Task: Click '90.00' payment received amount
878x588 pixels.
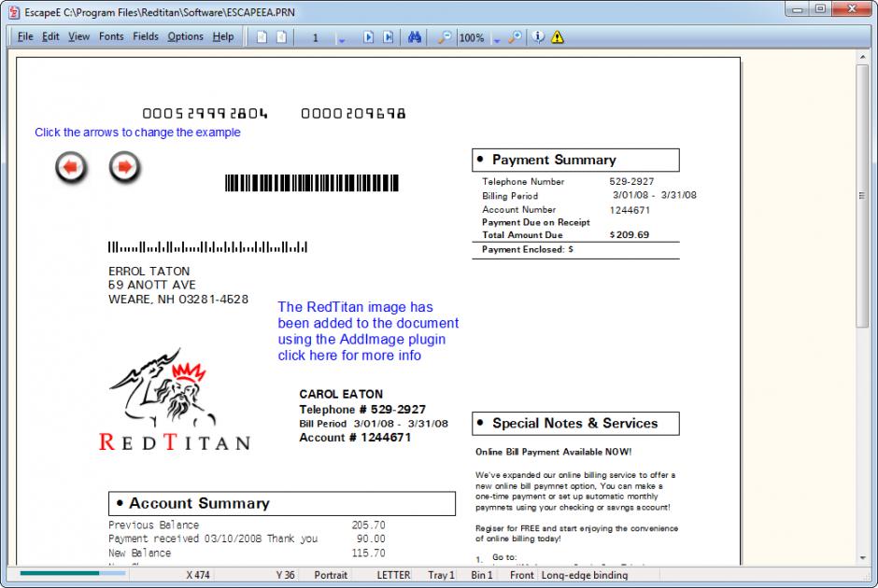Action: tap(371, 539)
